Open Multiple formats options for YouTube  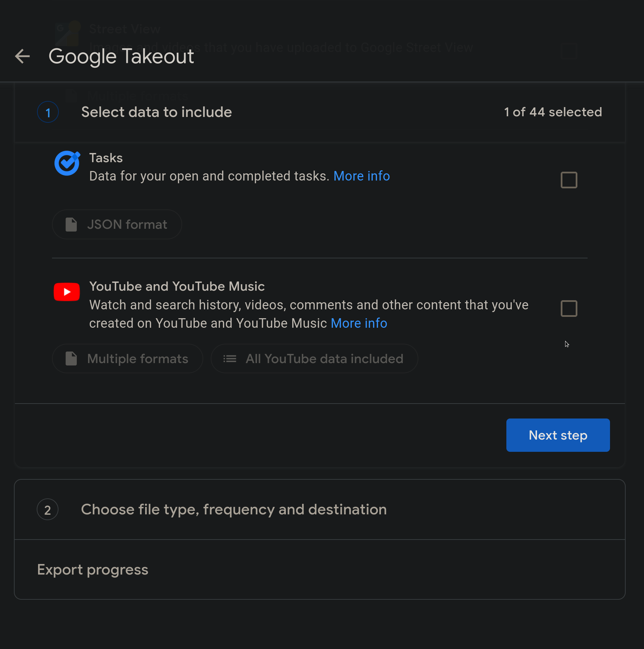(127, 359)
